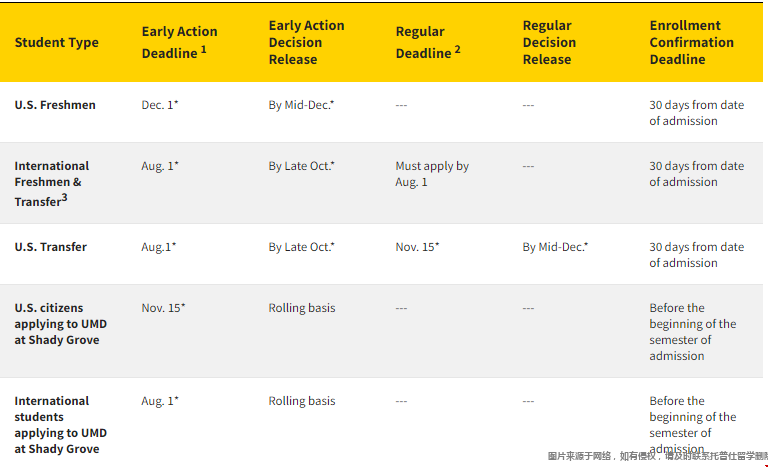Select the U.S. Transfer row label
Screen dimensions: 768x467
point(50,247)
